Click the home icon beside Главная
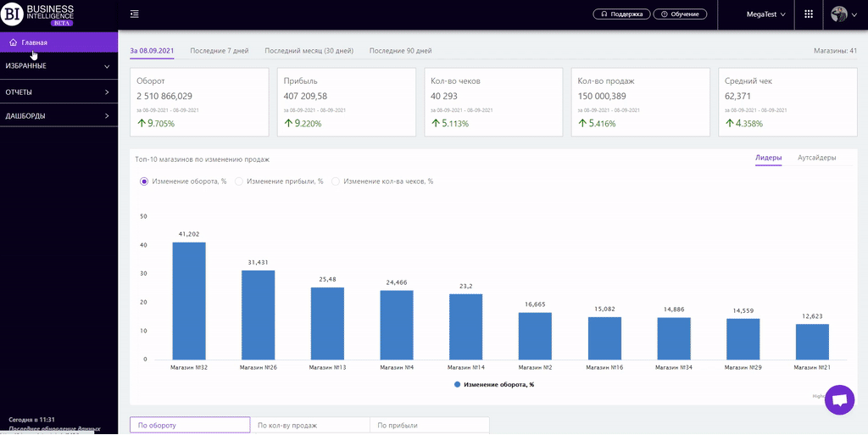Screen dimensions: 868x435 point(13,42)
